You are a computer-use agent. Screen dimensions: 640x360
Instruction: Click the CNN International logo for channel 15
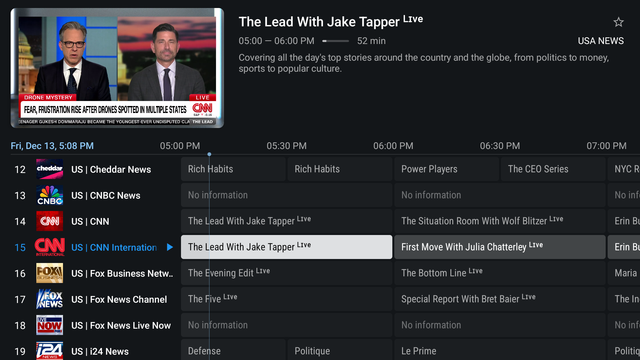coord(49,247)
